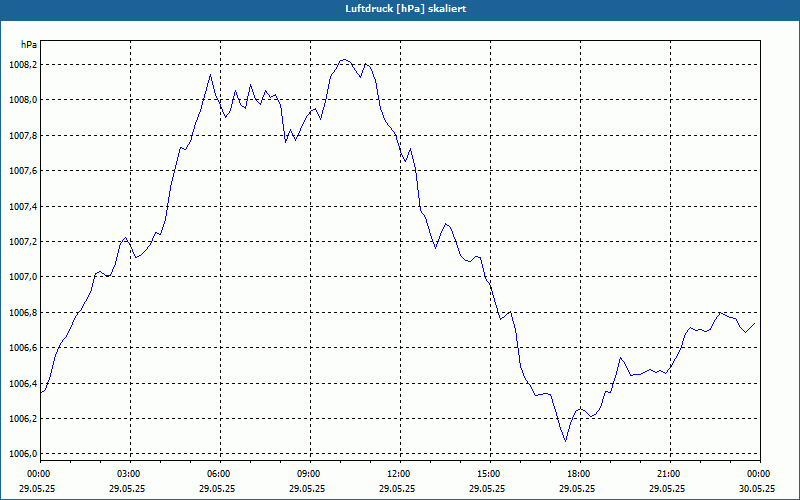Click the 1006,0 y-axis label
The height and width of the screenshot is (500, 800).
pyautogui.click(x=23, y=454)
